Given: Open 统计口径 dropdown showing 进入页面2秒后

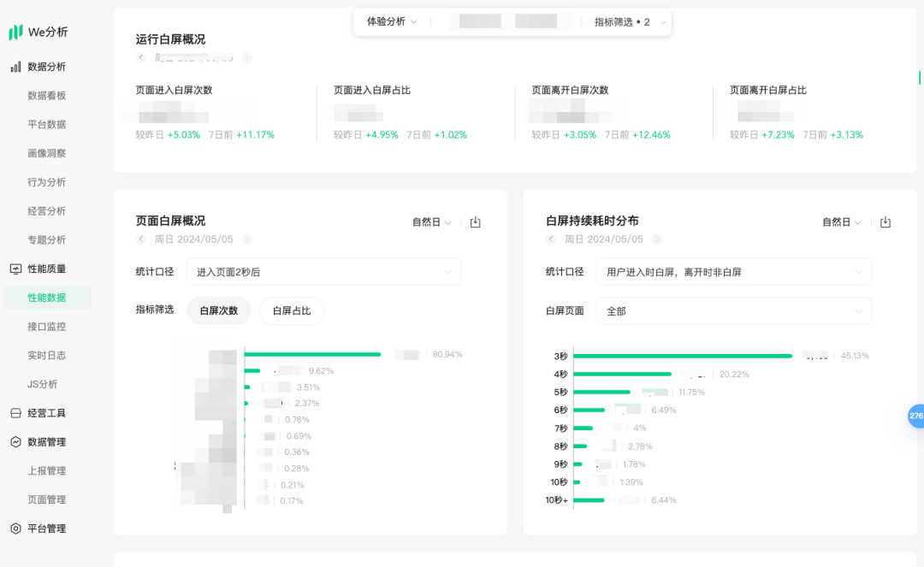Looking at the screenshot, I should 324,272.
